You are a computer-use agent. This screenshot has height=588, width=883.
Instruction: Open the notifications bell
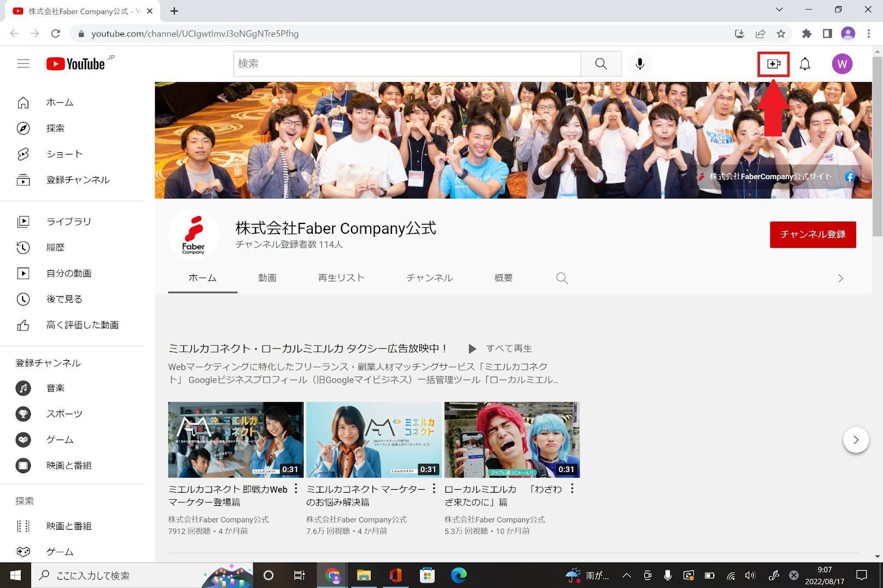click(805, 64)
